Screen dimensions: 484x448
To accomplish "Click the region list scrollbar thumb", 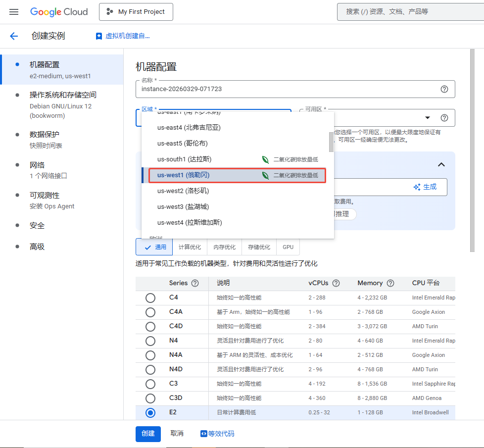I will click(x=331, y=142).
